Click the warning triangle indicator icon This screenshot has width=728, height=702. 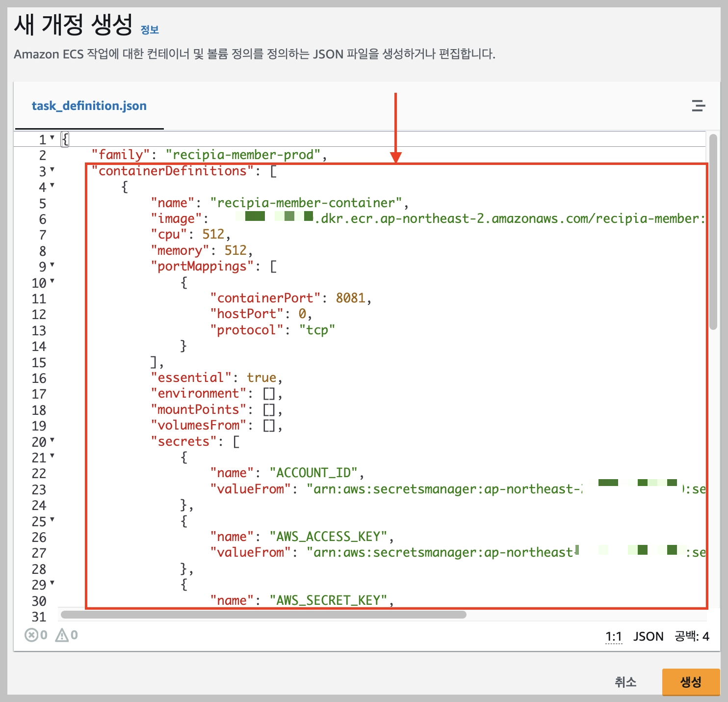tap(62, 635)
